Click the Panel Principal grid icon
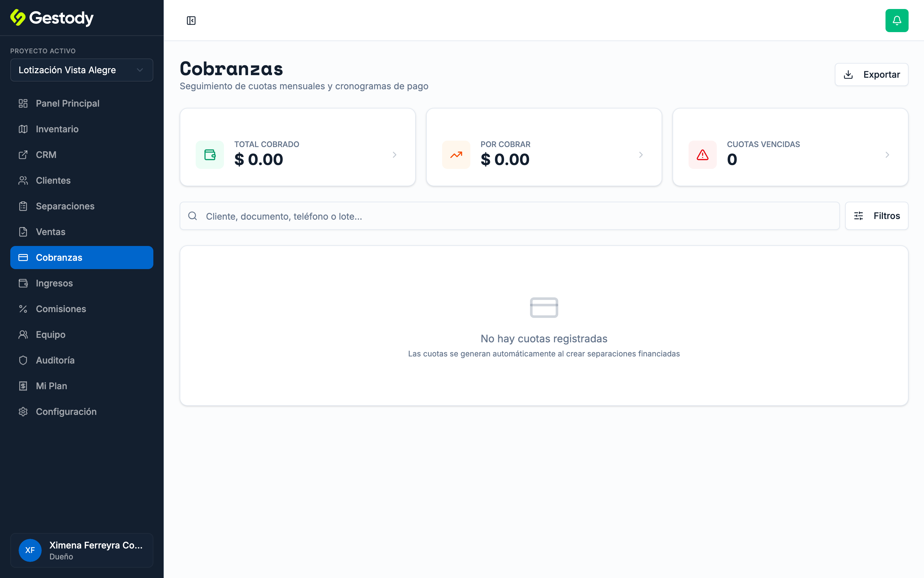 pyautogui.click(x=23, y=104)
